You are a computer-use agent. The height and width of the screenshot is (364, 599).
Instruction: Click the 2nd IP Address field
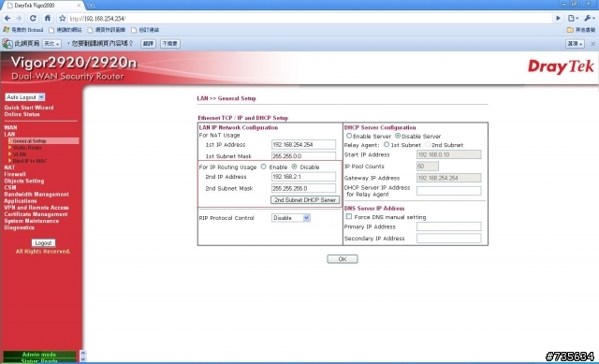(x=303, y=177)
